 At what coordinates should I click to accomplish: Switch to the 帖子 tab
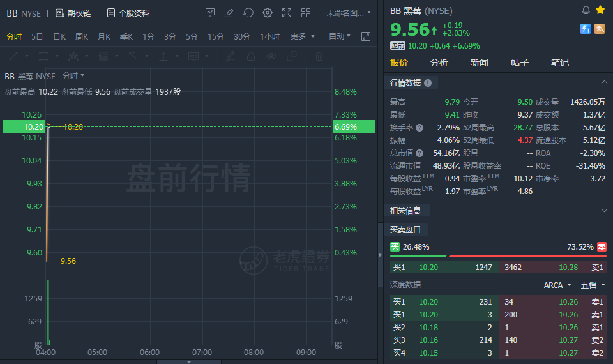[x=520, y=63]
